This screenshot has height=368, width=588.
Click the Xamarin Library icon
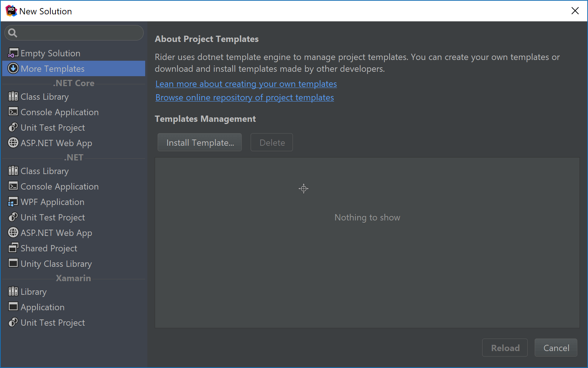13,291
